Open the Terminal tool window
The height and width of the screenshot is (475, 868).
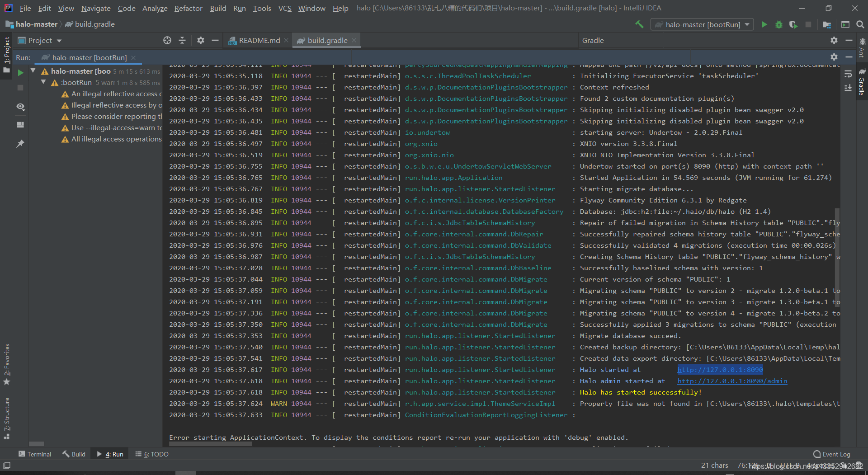[x=35, y=454]
